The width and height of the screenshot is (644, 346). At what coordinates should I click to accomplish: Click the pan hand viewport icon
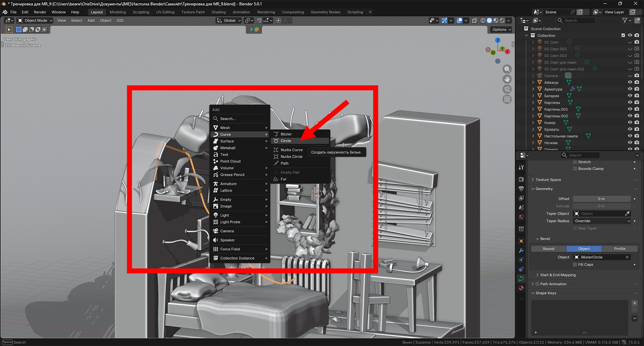point(507,79)
